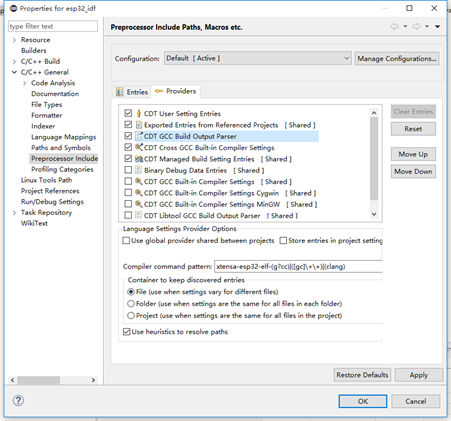Enable Binary Debug Data Entries checkbox
The width and height of the screenshot is (451, 421).
[128, 170]
